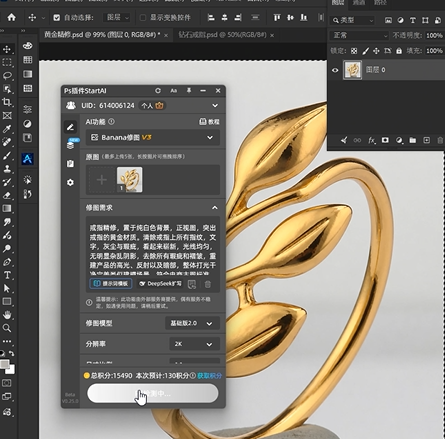
Task: Toggle lock all padlock icon
Action: click(x=399, y=51)
